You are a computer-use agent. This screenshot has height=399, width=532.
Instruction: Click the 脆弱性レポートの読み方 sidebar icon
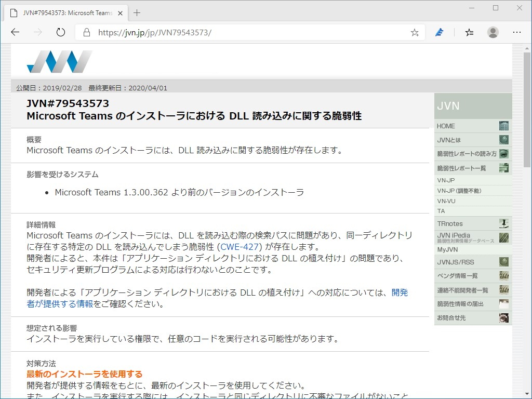pos(503,154)
